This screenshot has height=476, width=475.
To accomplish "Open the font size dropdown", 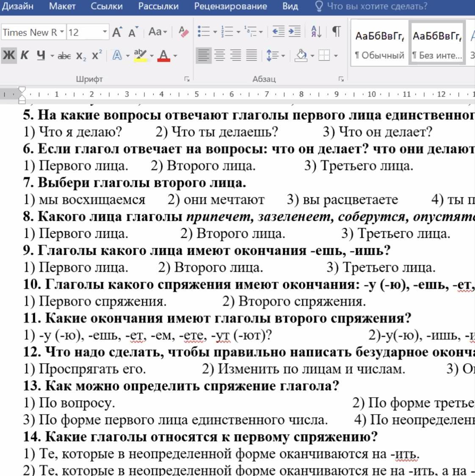I will point(105,32).
